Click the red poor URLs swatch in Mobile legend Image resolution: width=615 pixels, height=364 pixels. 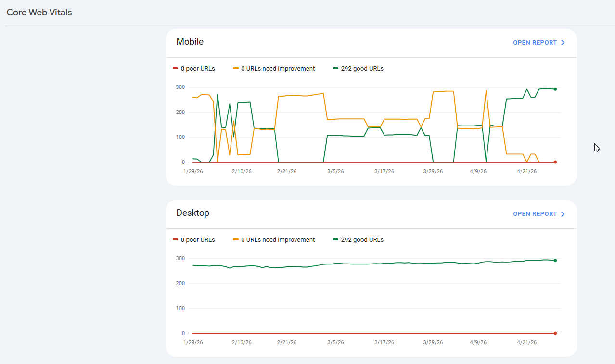[x=175, y=69]
